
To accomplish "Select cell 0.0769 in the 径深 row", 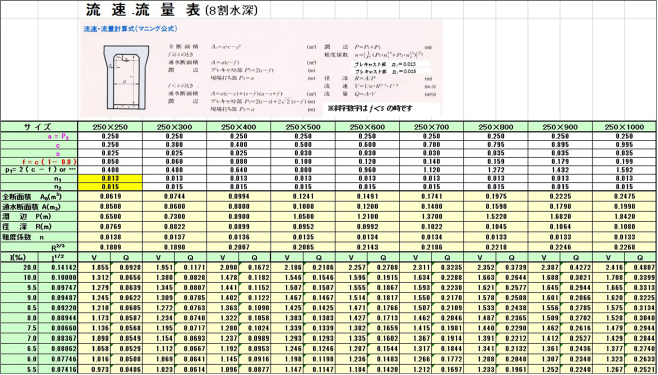I will pos(110,227).
